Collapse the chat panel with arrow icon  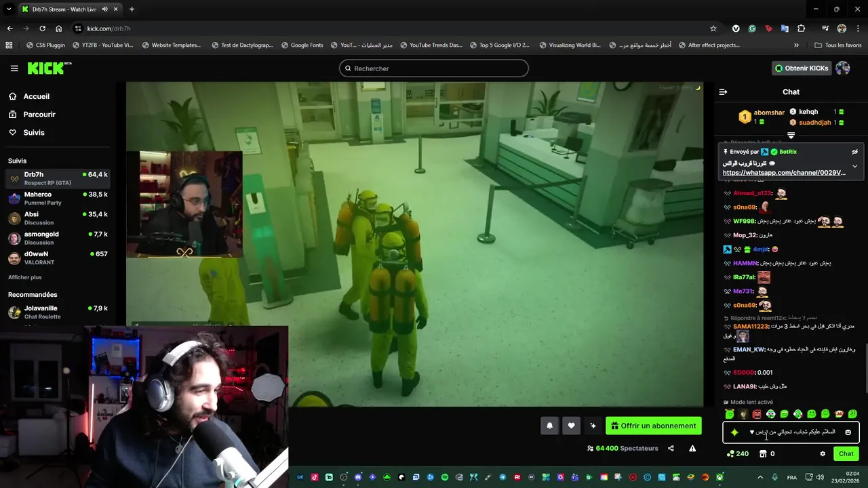pos(723,91)
